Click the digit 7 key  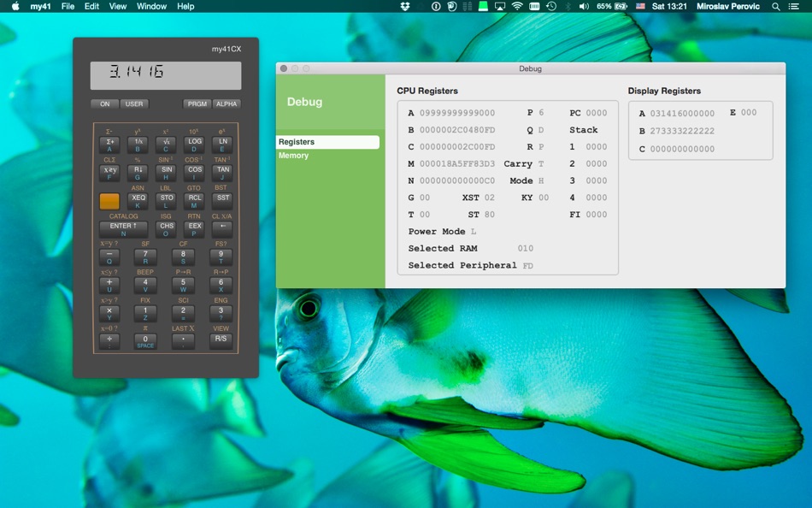point(145,257)
